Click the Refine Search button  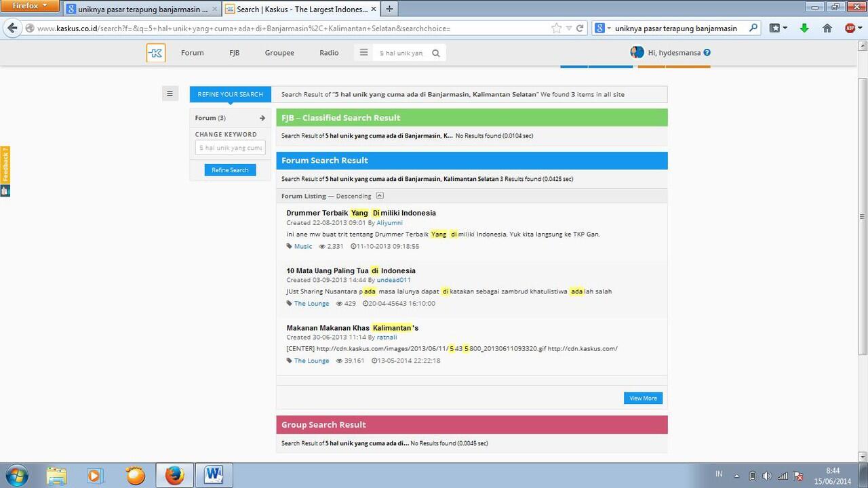coord(230,170)
